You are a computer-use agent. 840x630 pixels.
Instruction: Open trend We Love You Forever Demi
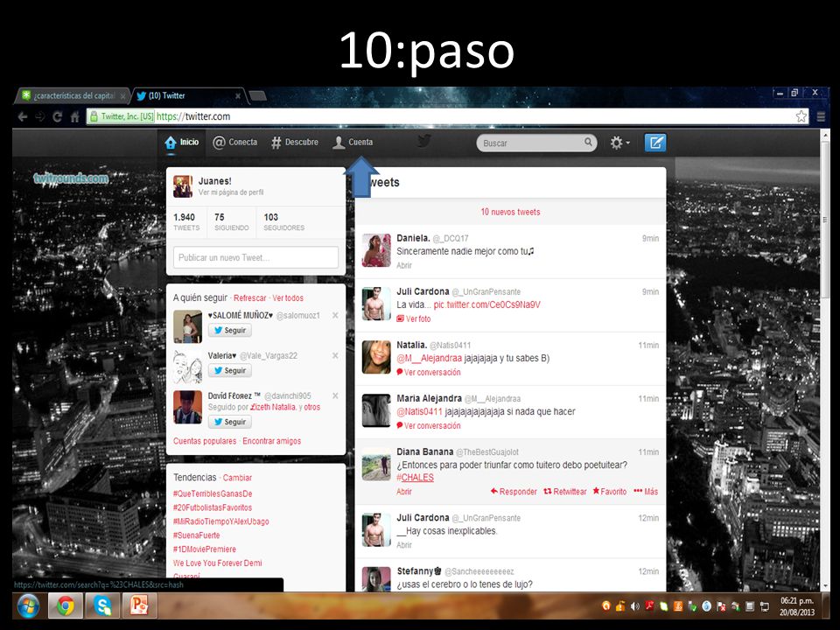pyautogui.click(x=218, y=563)
